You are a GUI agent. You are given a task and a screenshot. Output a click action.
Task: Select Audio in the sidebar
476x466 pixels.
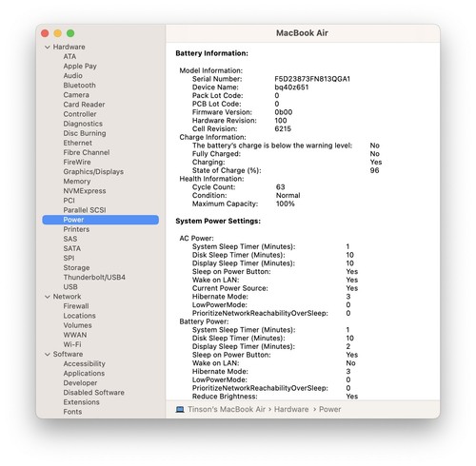pyautogui.click(x=72, y=75)
